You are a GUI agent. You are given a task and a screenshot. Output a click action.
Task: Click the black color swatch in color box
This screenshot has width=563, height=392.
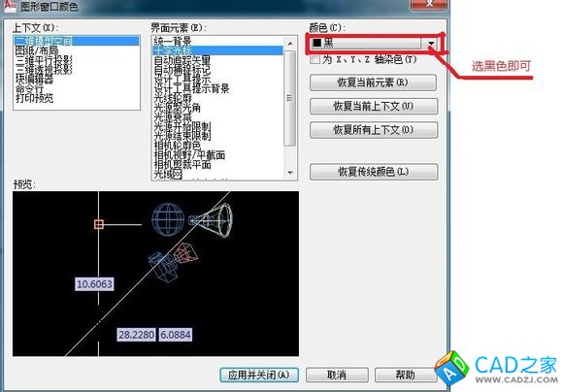[x=316, y=43]
